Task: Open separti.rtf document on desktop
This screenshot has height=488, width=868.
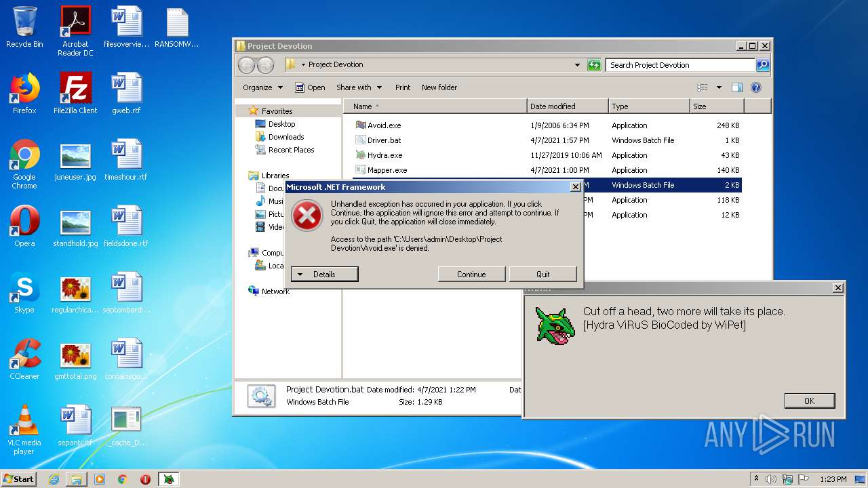Action: pyautogui.click(x=75, y=426)
